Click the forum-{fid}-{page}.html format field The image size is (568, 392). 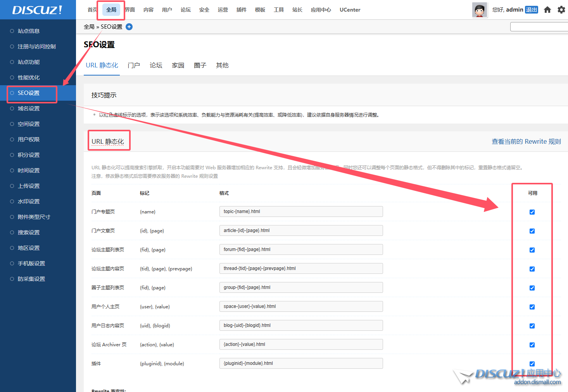pyautogui.click(x=301, y=249)
